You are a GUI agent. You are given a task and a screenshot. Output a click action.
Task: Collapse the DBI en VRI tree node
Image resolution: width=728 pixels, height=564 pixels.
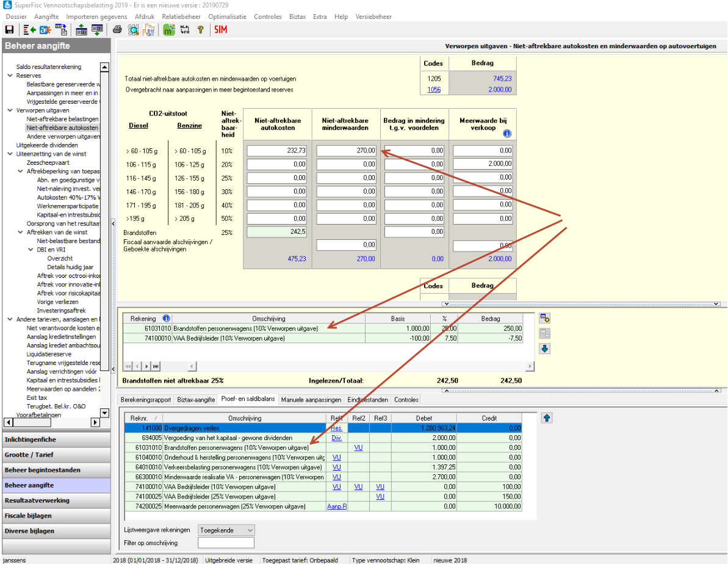tap(31, 250)
